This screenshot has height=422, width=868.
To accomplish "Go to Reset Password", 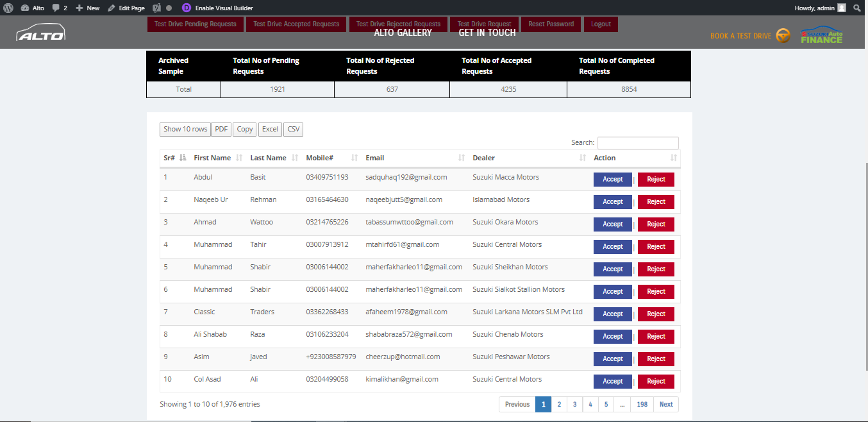I will tap(551, 24).
